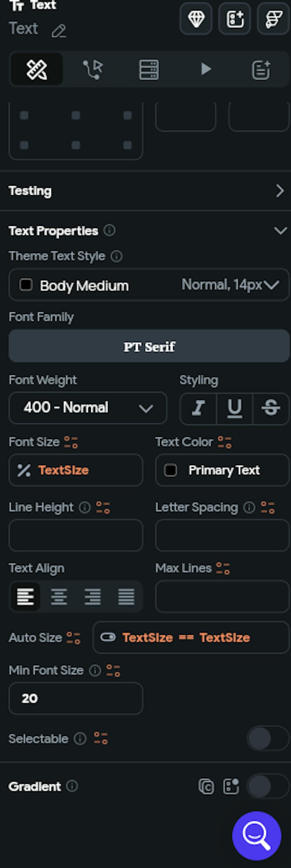Click the PT Serif font family button
The image size is (291, 868).
coord(149,346)
